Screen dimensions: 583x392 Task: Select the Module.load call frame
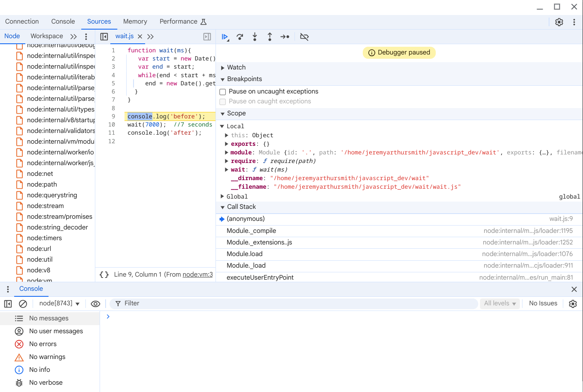pyautogui.click(x=399, y=254)
